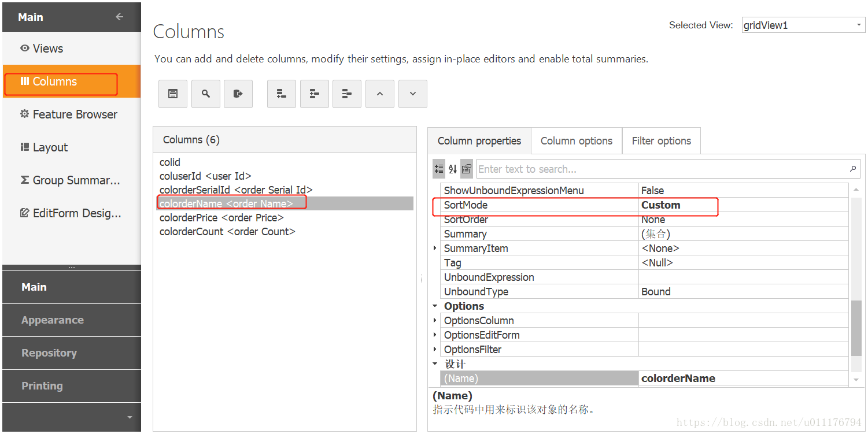The image size is (868, 434).
Task: Switch to the Column options tab
Action: click(577, 141)
